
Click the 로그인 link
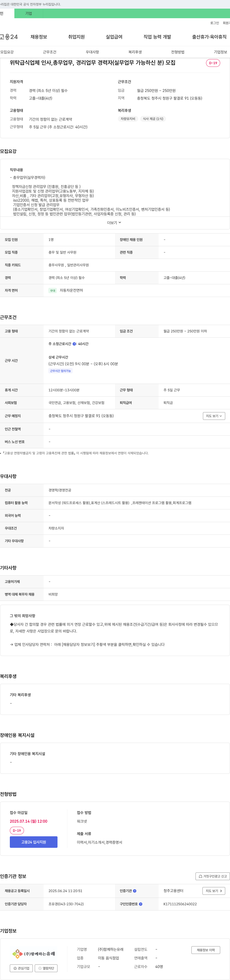[x=214, y=23]
